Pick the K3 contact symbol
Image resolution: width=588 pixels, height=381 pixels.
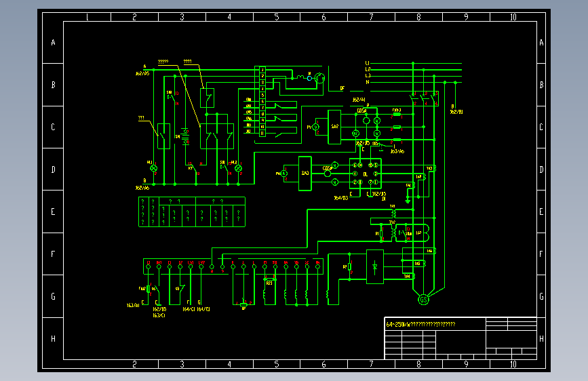point(181,289)
